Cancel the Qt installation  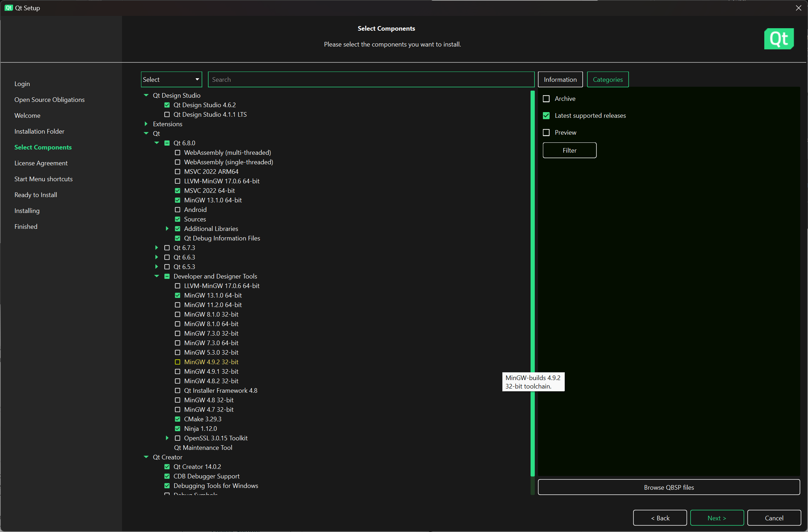(x=774, y=518)
